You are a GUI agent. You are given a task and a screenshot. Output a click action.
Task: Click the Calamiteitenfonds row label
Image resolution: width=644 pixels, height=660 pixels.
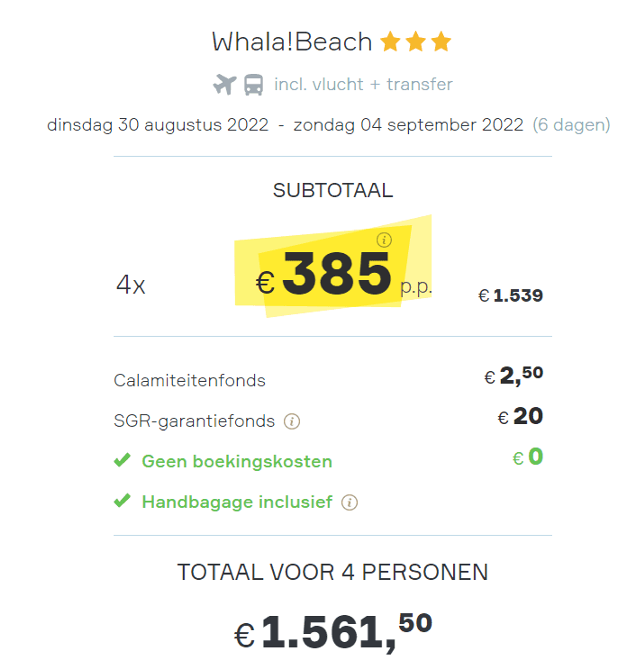[189, 380]
